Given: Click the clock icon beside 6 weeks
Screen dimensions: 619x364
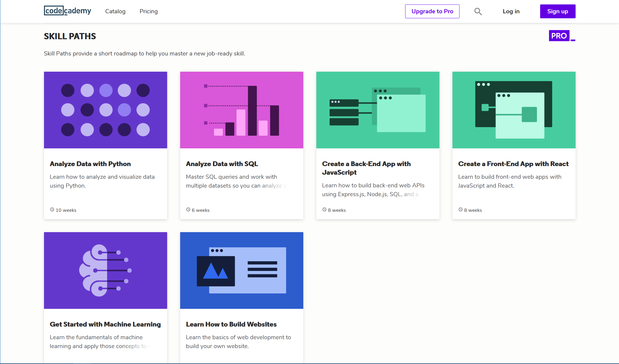Looking at the screenshot, I should click(x=188, y=210).
